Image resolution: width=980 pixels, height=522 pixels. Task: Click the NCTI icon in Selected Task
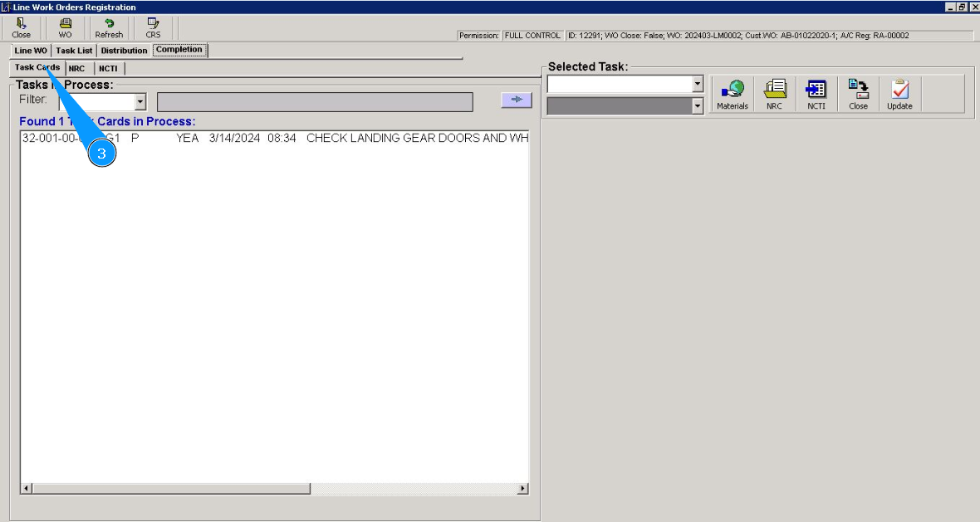(x=816, y=95)
